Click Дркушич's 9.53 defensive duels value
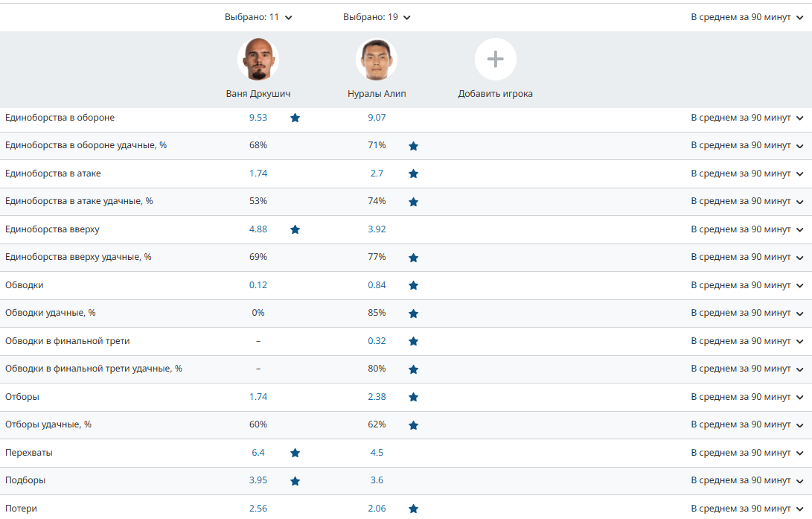Image resolution: width=812 pixels, height=519 pixels. (x=258, y=118)
